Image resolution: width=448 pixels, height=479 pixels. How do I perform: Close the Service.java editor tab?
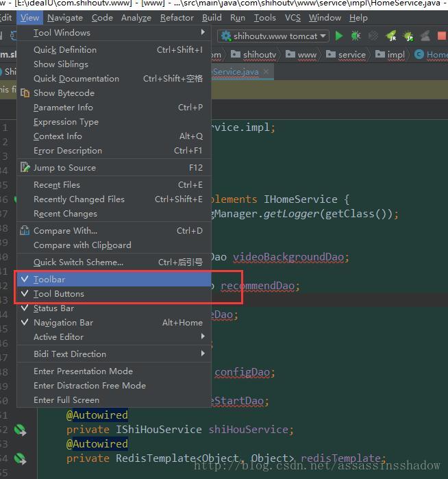[x=266, y=72]
